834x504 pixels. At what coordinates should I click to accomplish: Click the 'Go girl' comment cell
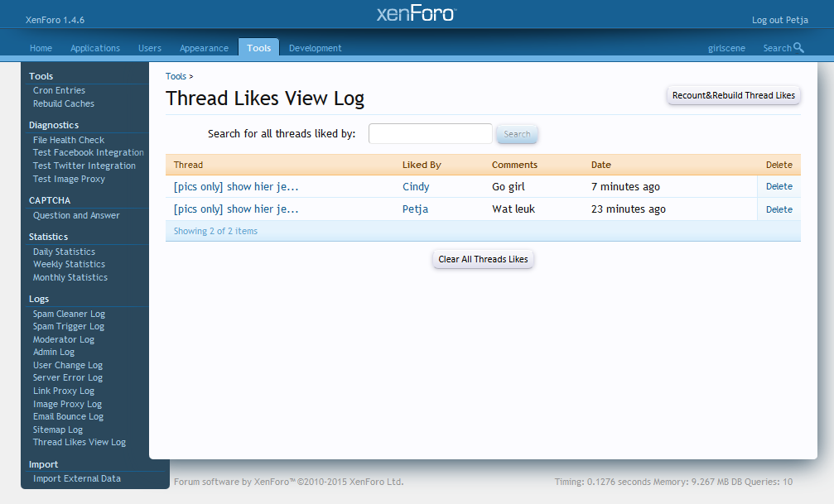point(508,186)
